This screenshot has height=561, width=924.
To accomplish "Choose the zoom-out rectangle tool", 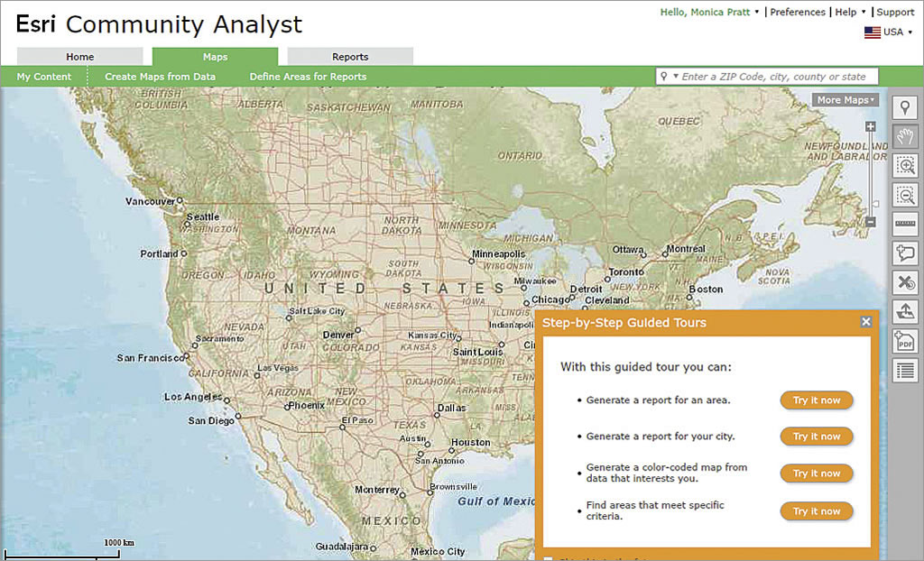I will pos(905,195).
